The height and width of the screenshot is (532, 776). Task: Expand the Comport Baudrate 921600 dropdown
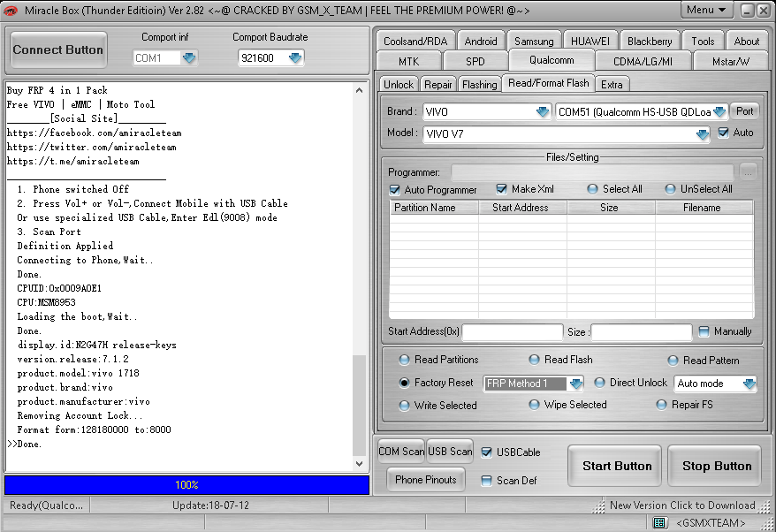295,58
